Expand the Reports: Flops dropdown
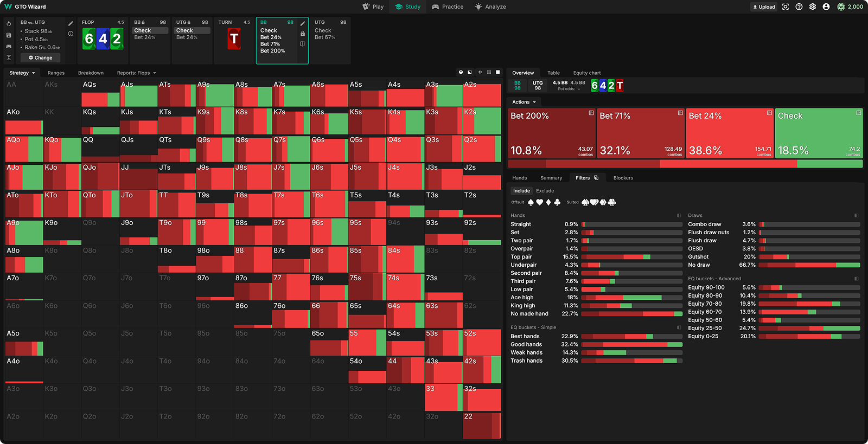This screenshot has width=868, height=444. pos(136,73)
